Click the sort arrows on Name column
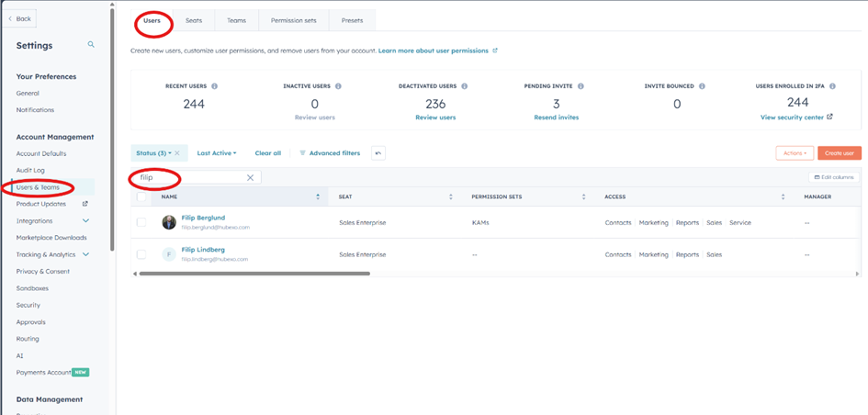 (x=318, y=196)
